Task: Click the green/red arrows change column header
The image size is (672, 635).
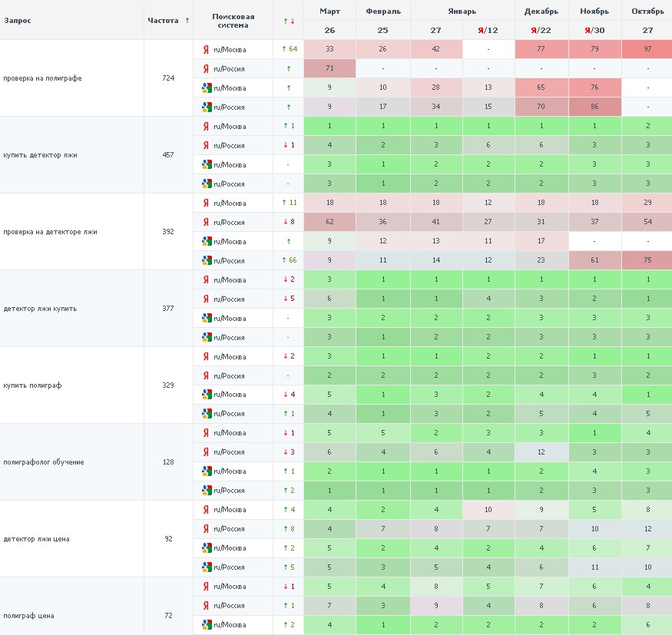Action: coord(288,20)
